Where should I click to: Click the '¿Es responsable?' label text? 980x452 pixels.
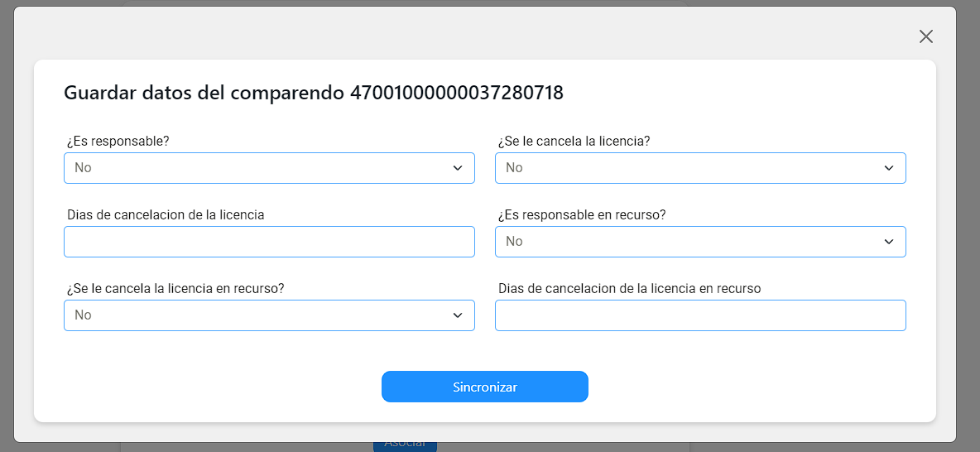tap(117, 142)
